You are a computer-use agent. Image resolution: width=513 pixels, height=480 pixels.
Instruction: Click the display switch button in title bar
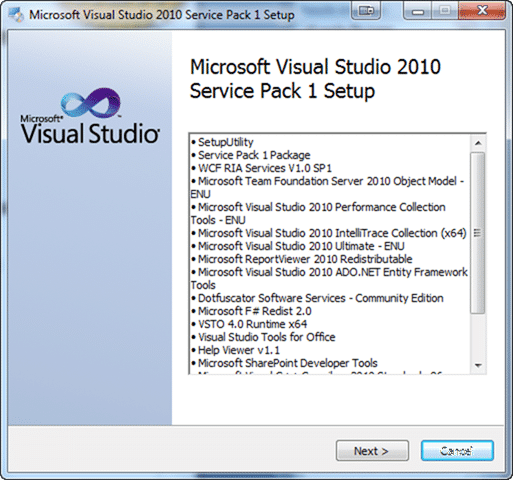coord(366,11)
